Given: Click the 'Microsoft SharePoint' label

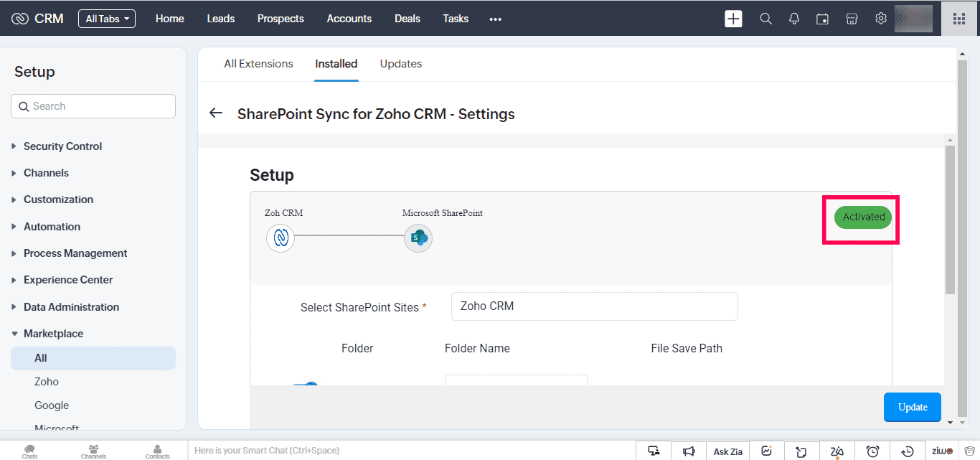Looking at the screenshot, I should (x=443, y=213).
